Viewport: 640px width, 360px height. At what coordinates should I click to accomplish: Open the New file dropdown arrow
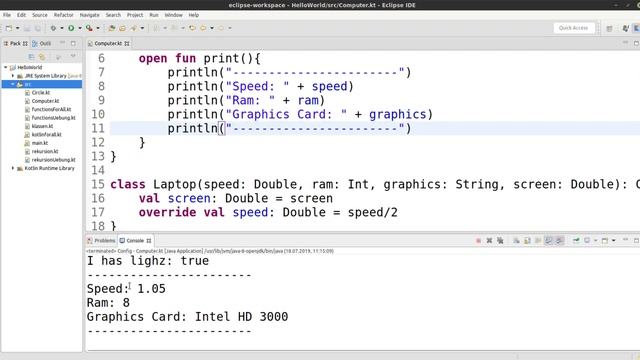(x=18, y=28)
